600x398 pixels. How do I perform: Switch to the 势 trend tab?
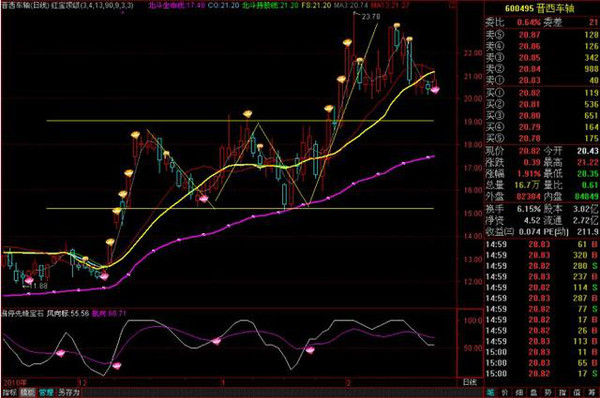point(548,393)
